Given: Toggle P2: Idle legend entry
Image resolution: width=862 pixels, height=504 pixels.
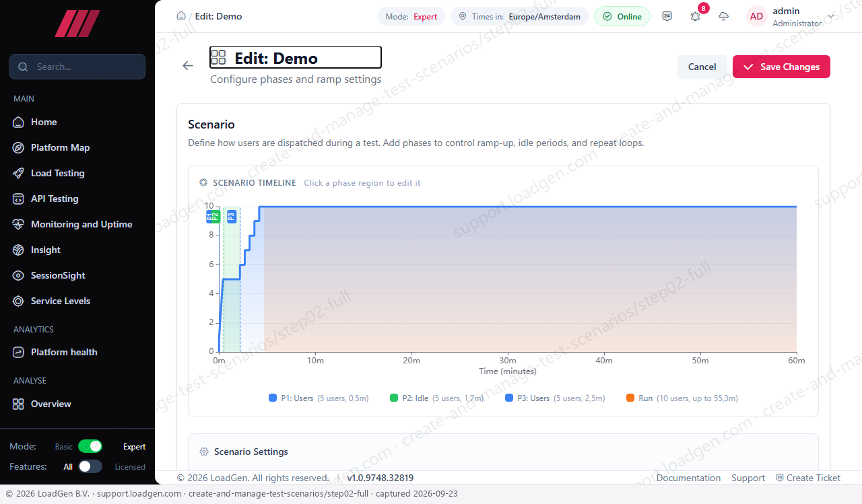Looking at the screenshot, I should [436, 398].
